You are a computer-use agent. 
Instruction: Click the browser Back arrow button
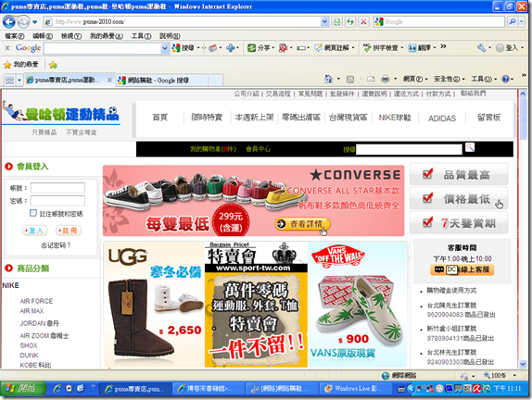point(9,22)
